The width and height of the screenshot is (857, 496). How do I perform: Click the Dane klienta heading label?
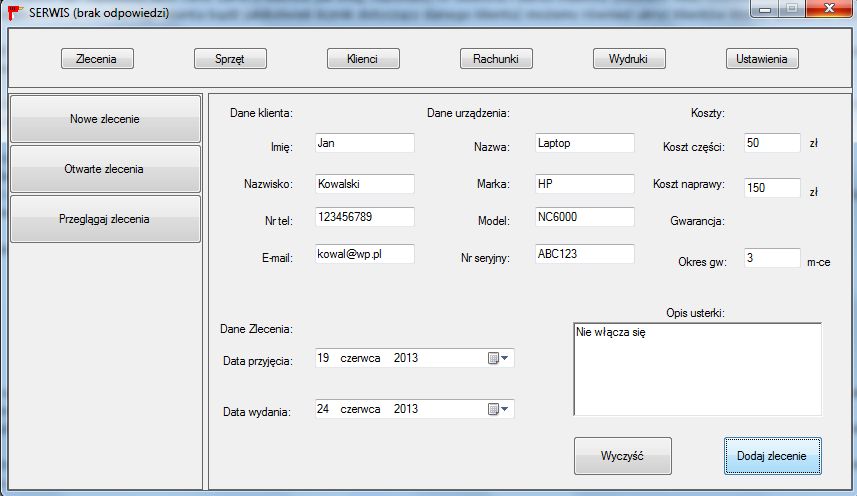261,113
